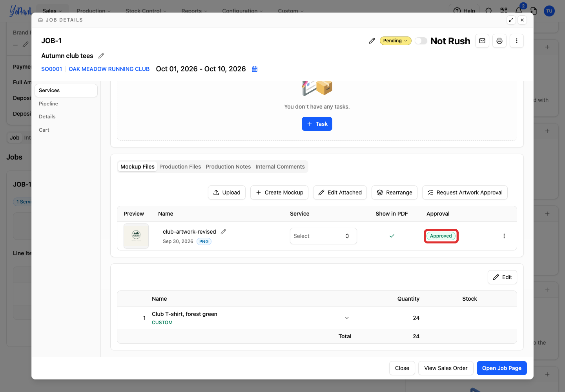Open the Service Select dropdown
Screen dimensions: 565x392
click(323, 236)
